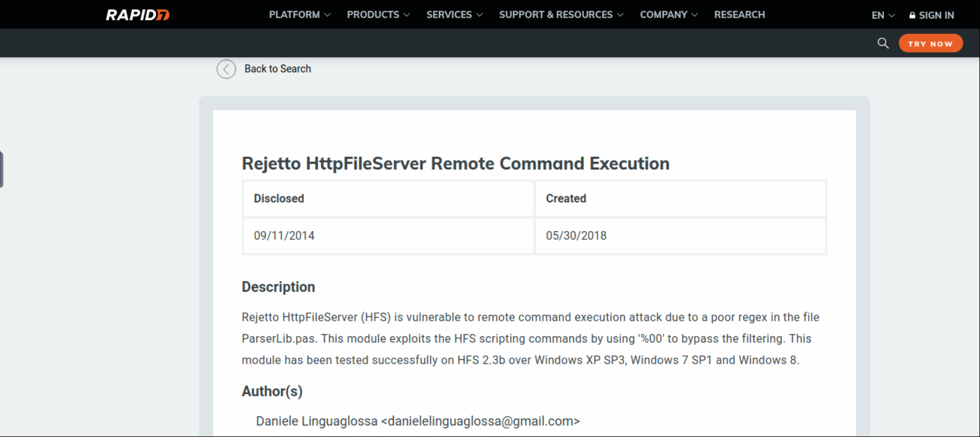The image size is (980, 437).
Task: Click the left edge side tab handle
Action: click(x=2, y=169)
